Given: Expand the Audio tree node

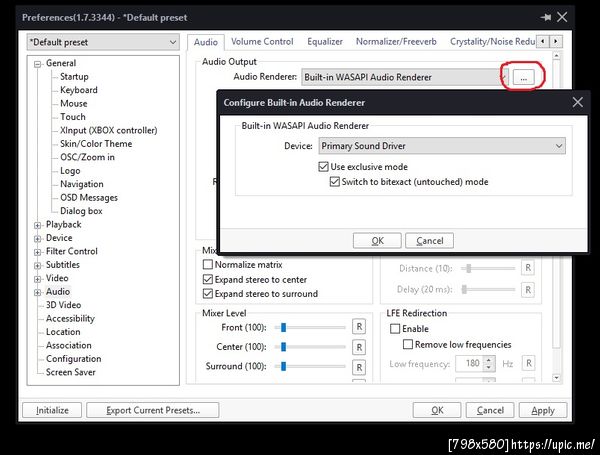Looking at the screenshot, I should click(x=38, y=292).
